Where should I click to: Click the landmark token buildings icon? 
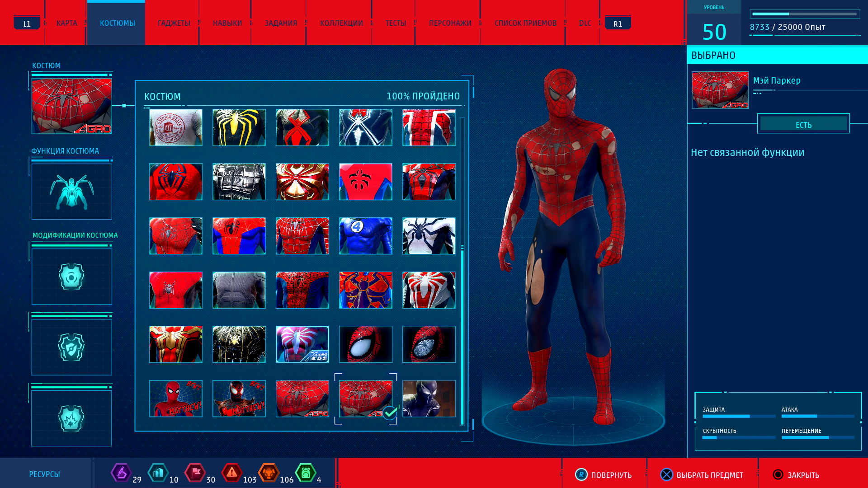158,473
